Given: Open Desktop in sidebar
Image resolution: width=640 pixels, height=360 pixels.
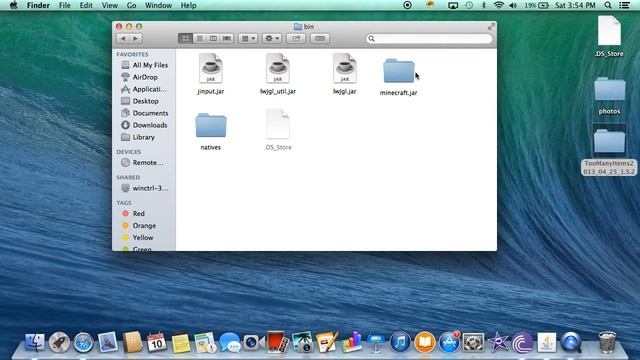Looking at the screenshot, I should pyautogui.click(x=140, y=101).
